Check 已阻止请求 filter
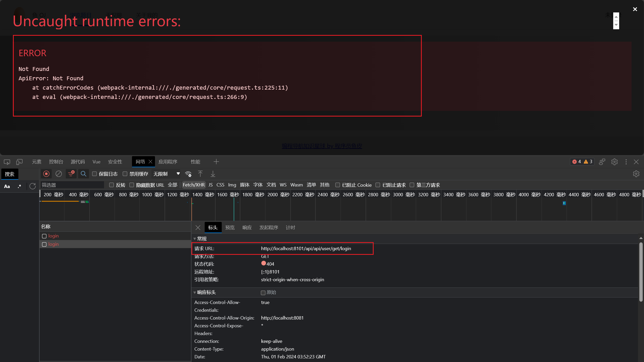644x362 pixels. pos(378,185)
